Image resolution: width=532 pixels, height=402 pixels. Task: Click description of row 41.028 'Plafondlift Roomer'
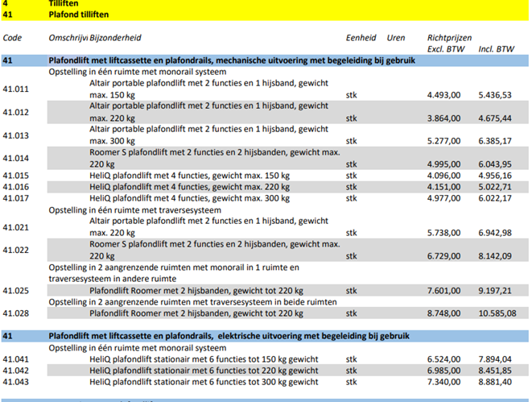pos(196,313)
